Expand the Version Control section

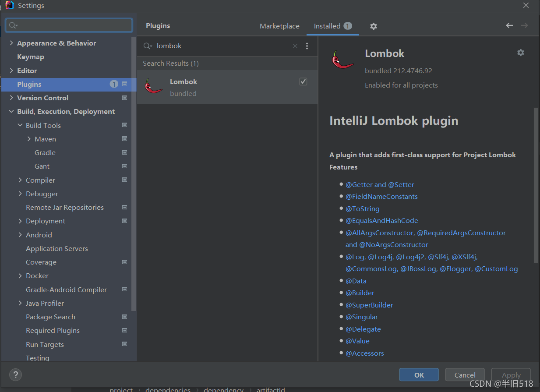(x=11, y=98)
